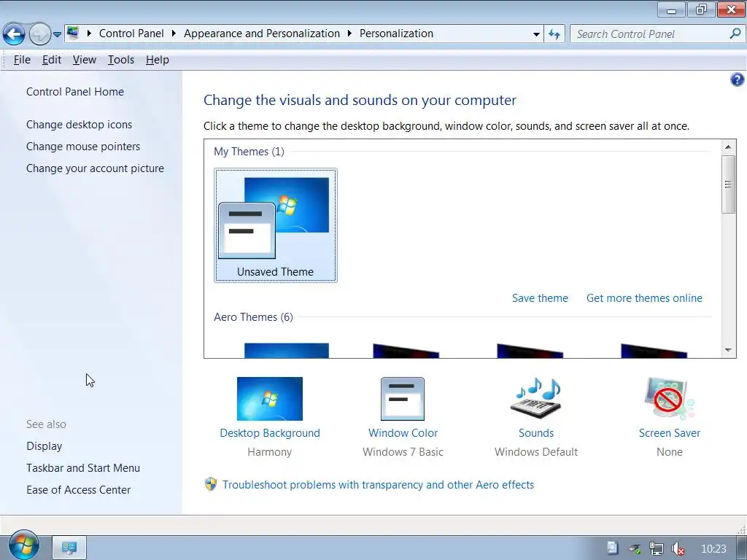Viewport: 747px width, 560px height.
Task: Click the Refresh button in address bar
Action: (x=554, y=34)
